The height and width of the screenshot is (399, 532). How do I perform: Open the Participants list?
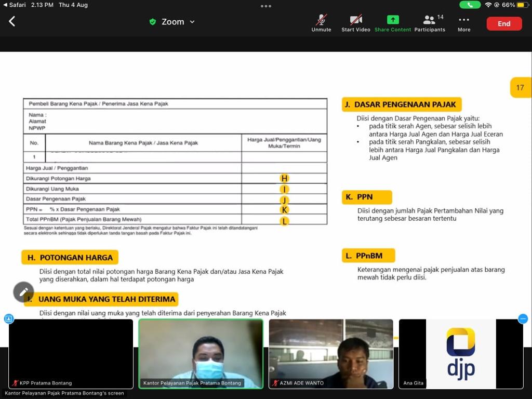pos(430,23)
